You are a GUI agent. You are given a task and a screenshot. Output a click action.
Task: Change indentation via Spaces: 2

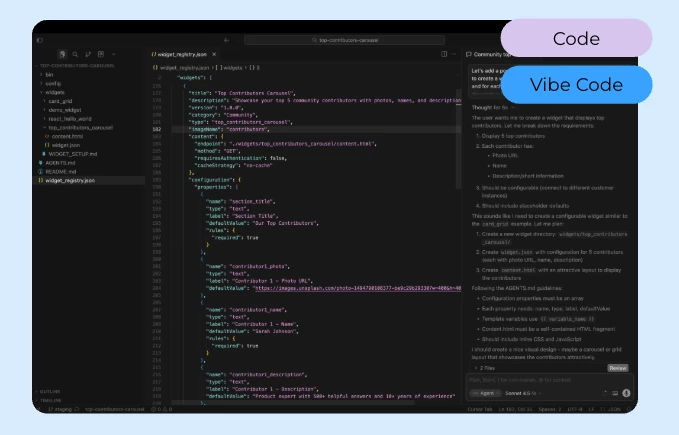point(550,409)
